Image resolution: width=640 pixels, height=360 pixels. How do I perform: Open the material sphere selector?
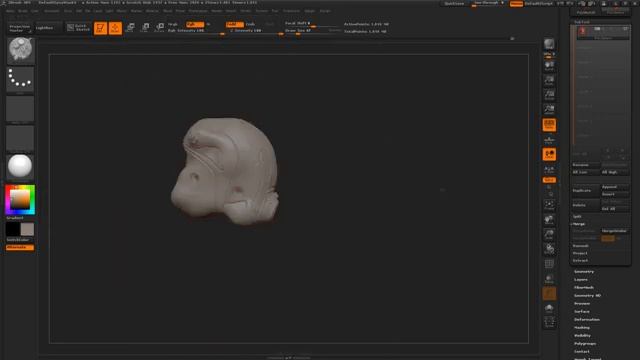tap(20, 167)
